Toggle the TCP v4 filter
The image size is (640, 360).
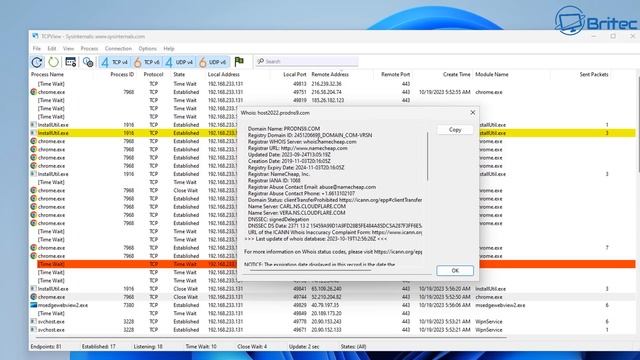(115, 62)
